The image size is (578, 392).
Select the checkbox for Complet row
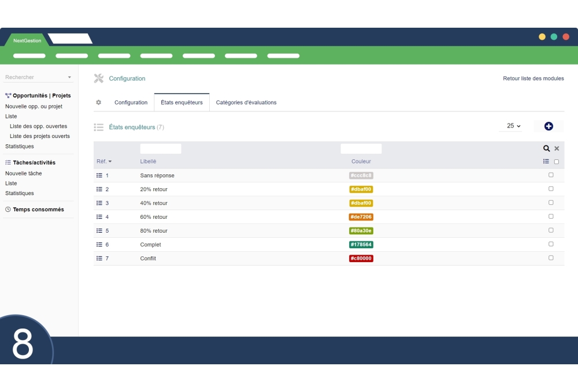click(551, 244)
